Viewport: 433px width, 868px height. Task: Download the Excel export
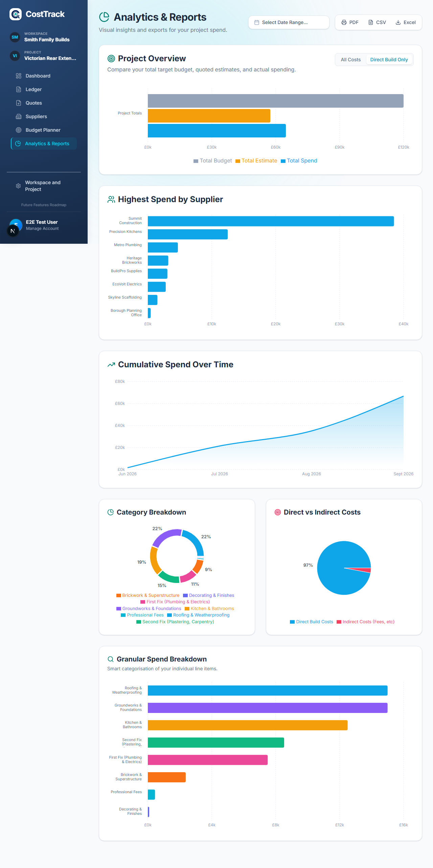[x=406, y=22]
